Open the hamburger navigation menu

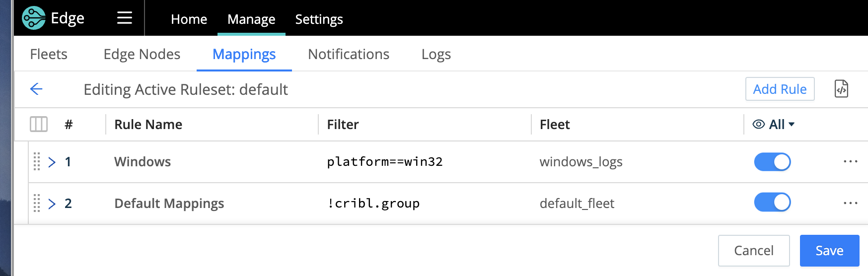[124, 18]
